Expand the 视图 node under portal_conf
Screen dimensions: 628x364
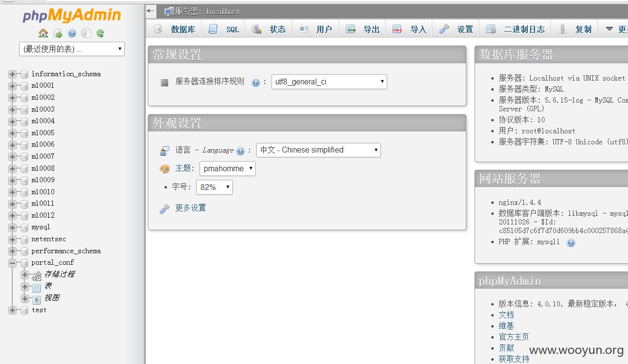25,298
